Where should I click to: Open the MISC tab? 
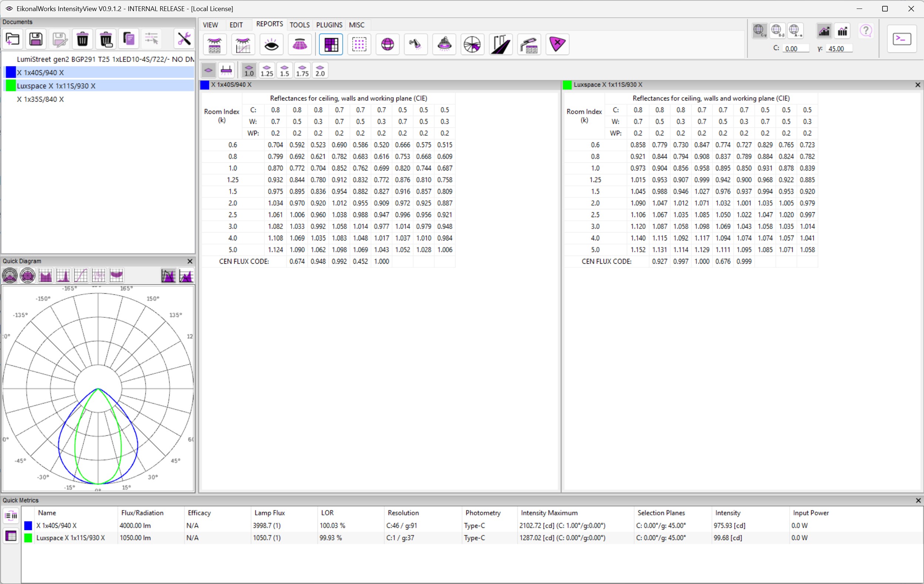[x=357, y=25]
